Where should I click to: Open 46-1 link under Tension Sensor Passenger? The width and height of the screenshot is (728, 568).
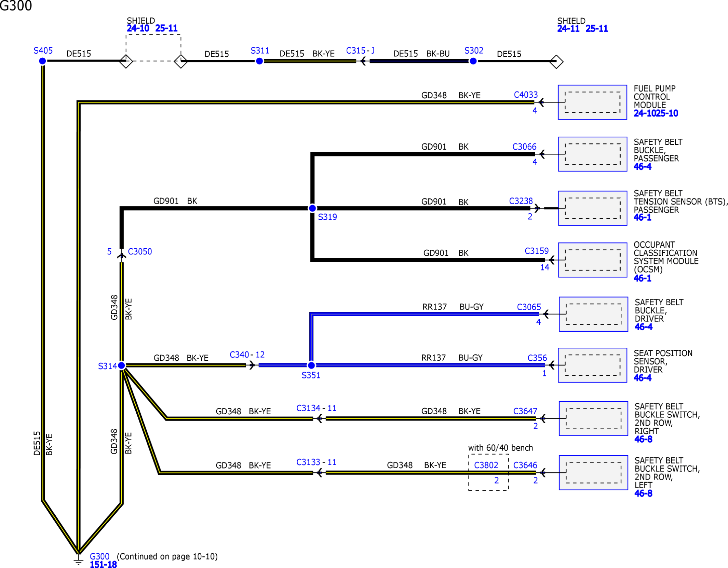[x=643, y=218]
